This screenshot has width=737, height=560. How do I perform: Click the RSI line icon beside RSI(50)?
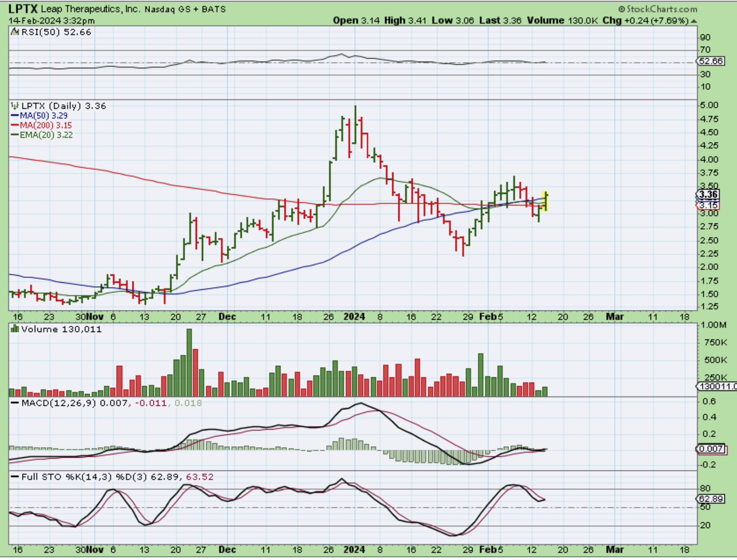pyautogui.click(x=15, y=32)
